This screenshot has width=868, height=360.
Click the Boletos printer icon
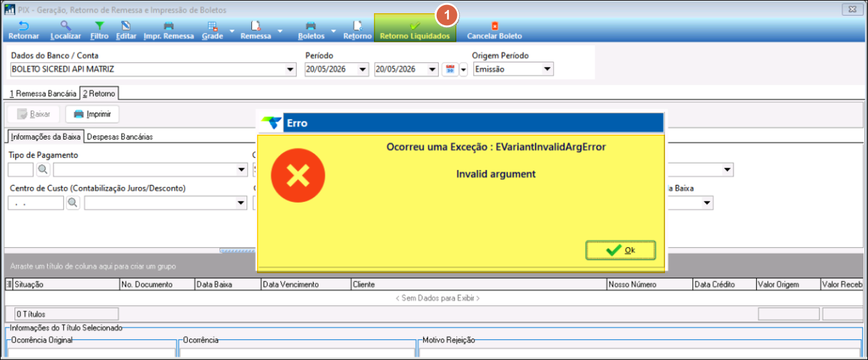(x=311, y=26)
